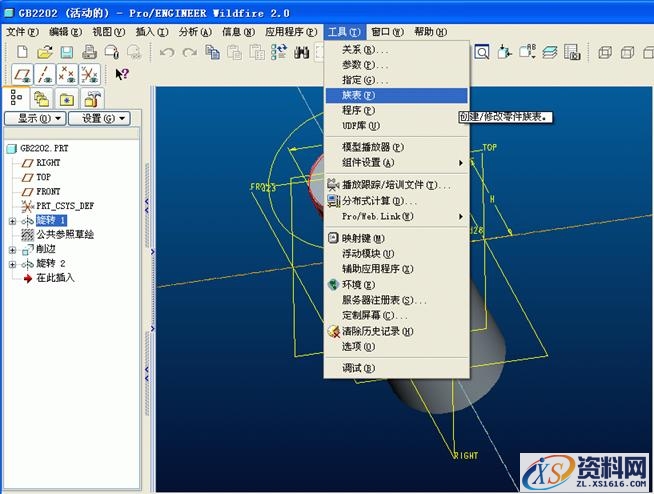Choose 播放跟踪/培训文件(T) entry

396,185
